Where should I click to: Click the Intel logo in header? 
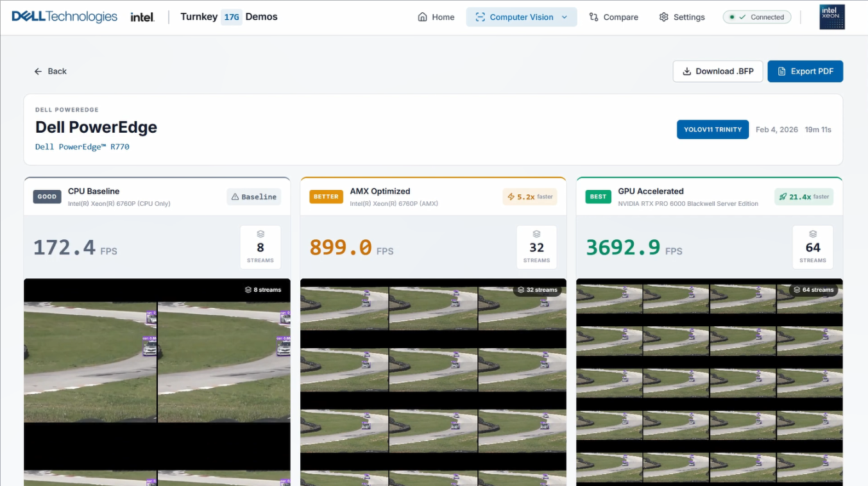pos(142,17)
